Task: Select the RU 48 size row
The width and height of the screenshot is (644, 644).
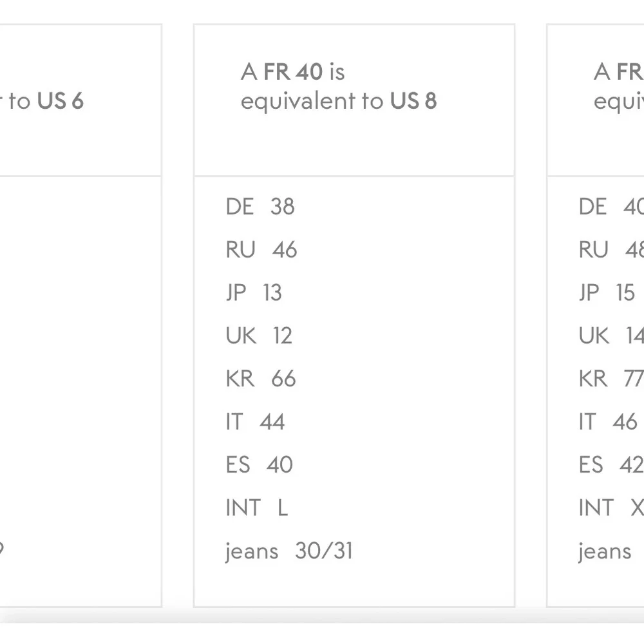Action: [611, 250]
